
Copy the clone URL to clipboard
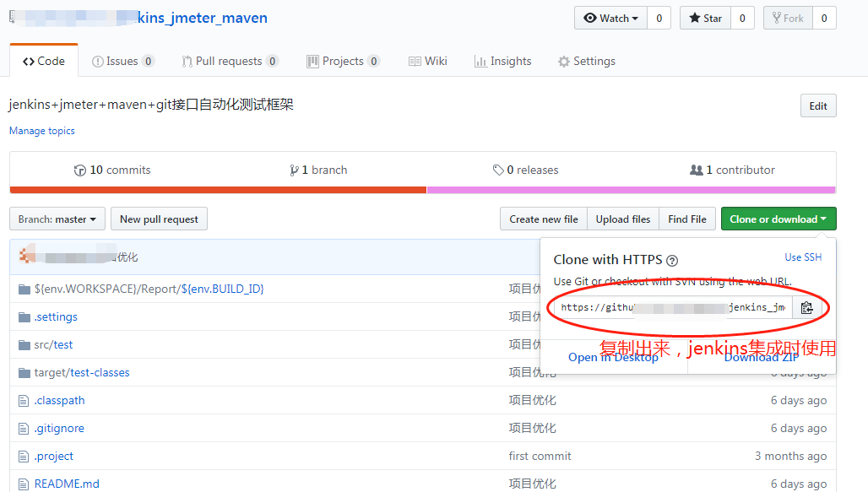click(x=808, y=308)
